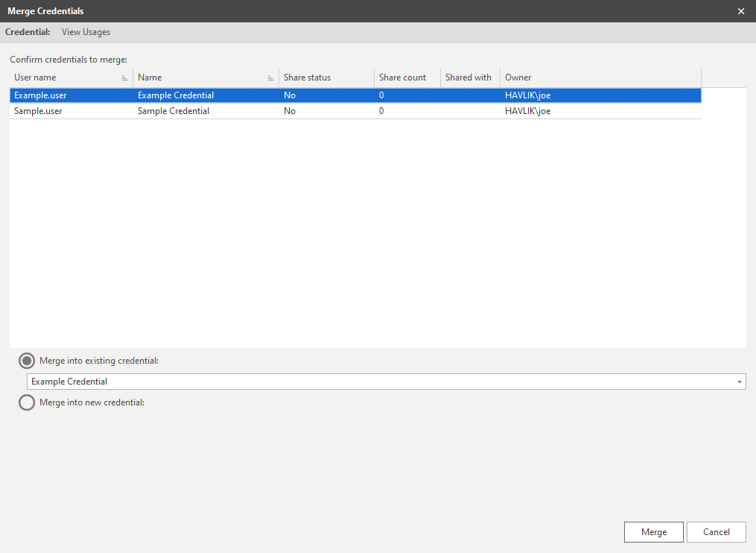
Task: Select Merge into new credential option
Action: [x=27, y=402]
